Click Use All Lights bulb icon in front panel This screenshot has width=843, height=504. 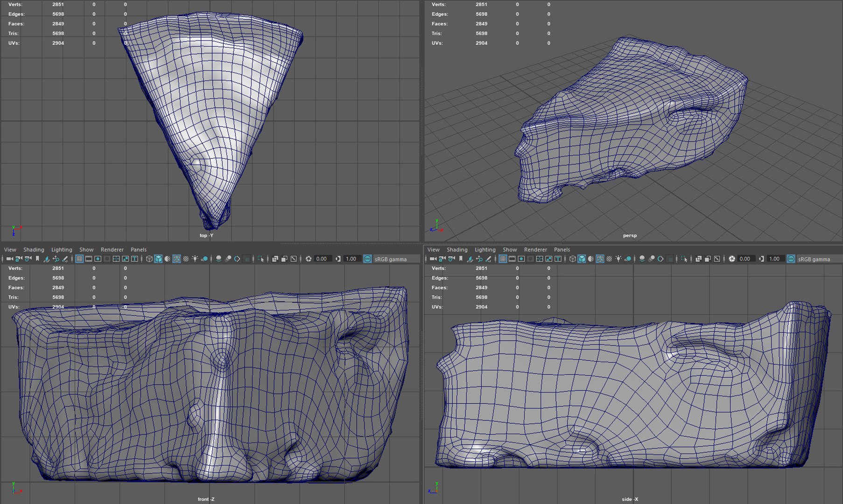tap(195, 259)
